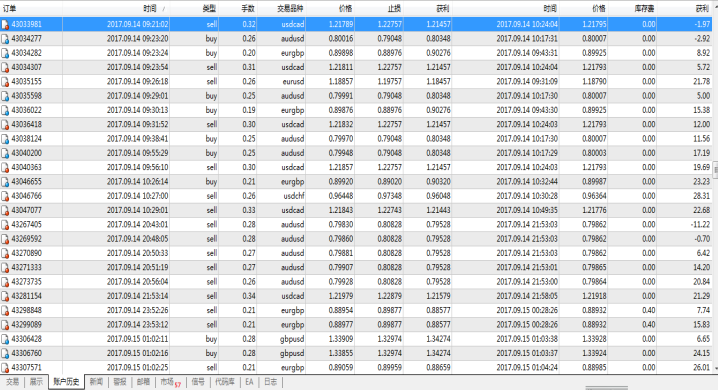Click the close price 1.18790
Viewport: 718px width, 390px height.
(594, 81)
